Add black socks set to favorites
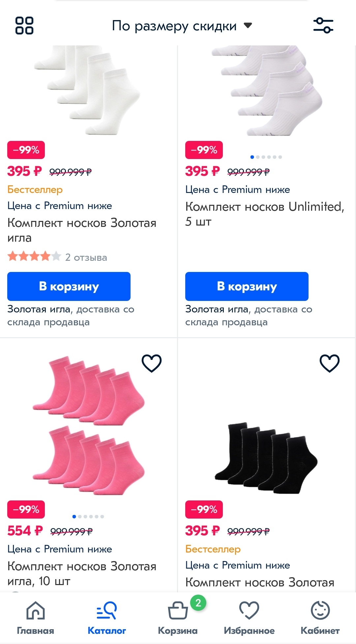This screenshot has height=644, width=356. click(329, 363)
